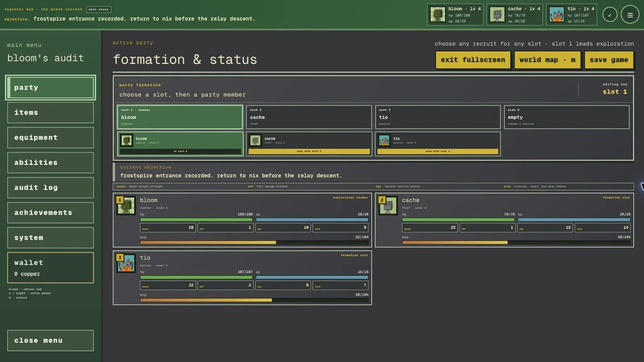This screenshot has width=644, height=362.
Task: Click the wallet panel showing 0 copper
Action: coord(50,267)
